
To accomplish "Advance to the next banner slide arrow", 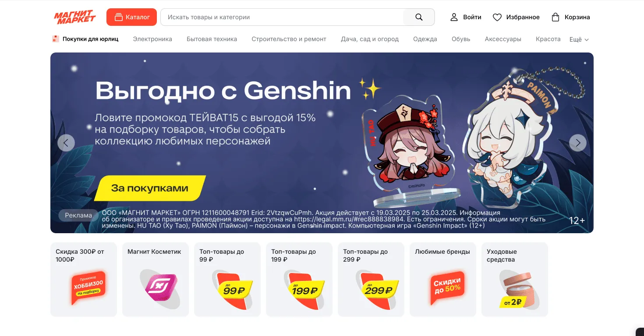I will click(578, 143).
